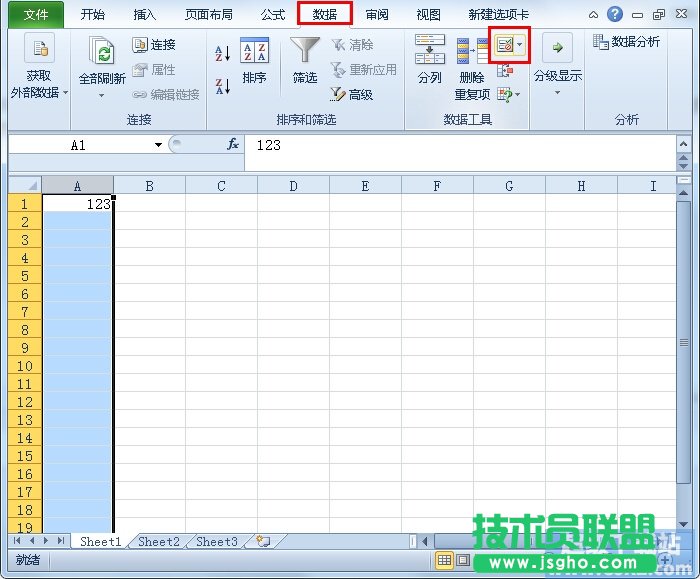Switch to the Insert (插入) tab
This screenshot has width=700, height=579.
(x=145, y=15)
